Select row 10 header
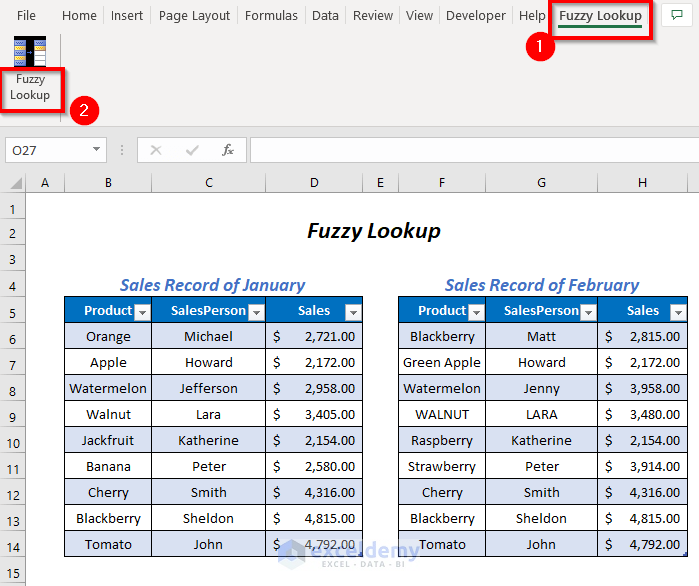The width and height of the screenshot is (699, 586). 13,443
